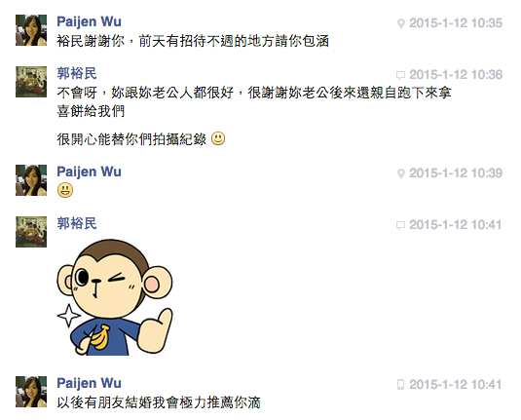Open Paijen Wu's profile from first message
This screenshot has height=420, width=521.
[89, 21]
